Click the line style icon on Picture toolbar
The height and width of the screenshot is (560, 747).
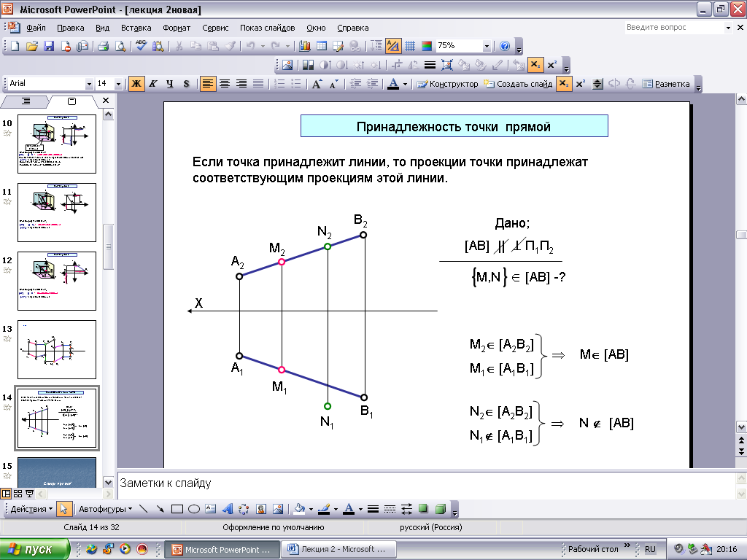(x=429, y=65)
